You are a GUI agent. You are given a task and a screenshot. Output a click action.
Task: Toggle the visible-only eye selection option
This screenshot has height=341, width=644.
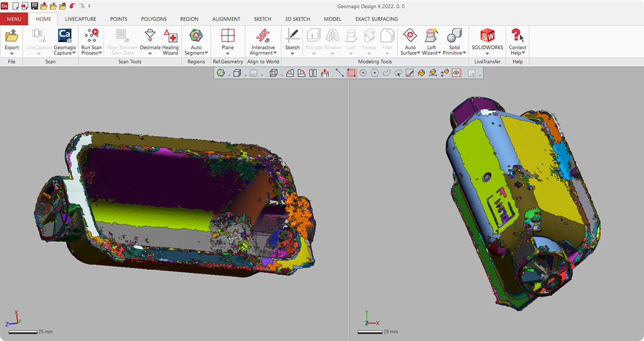click(x=456, y=73)
